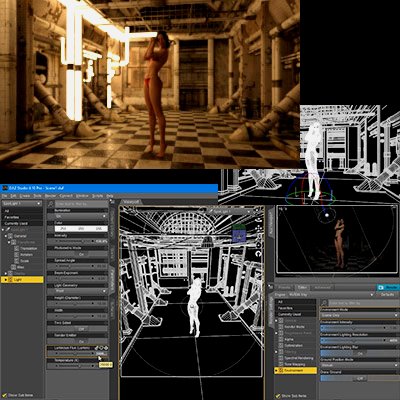Select Render Mode in render settings tree
Screen dimensions: 400x400
tap(294, 327)
